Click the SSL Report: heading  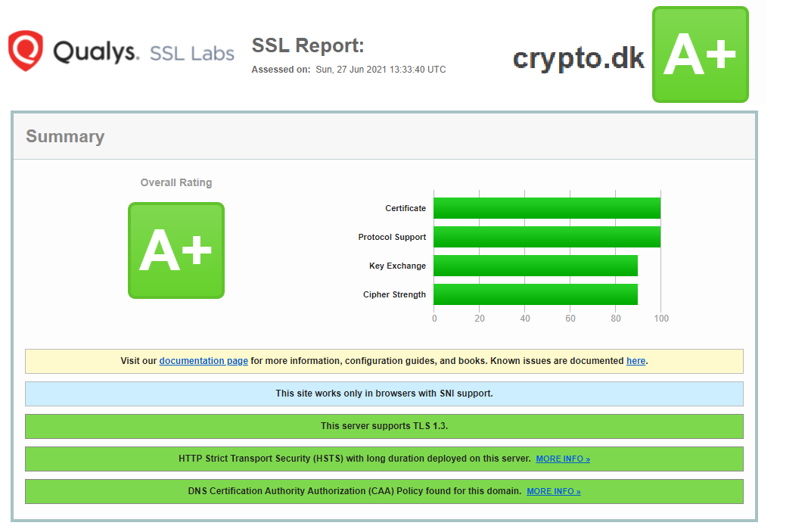[308, 45]
